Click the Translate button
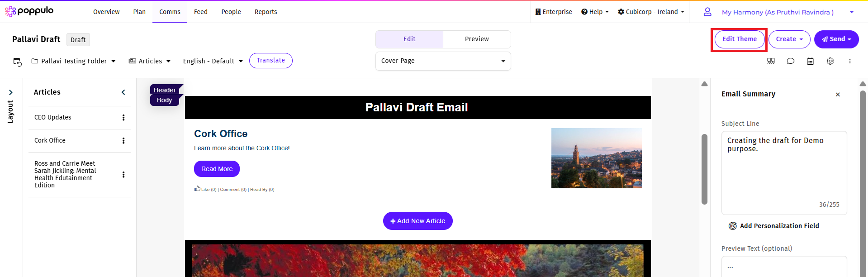 pos(271,61)
